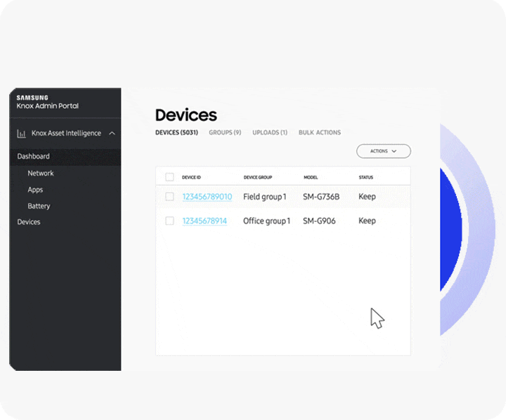Switch to the DEVICES (5031) tab
506x420 pixels.
pos(176,133)
